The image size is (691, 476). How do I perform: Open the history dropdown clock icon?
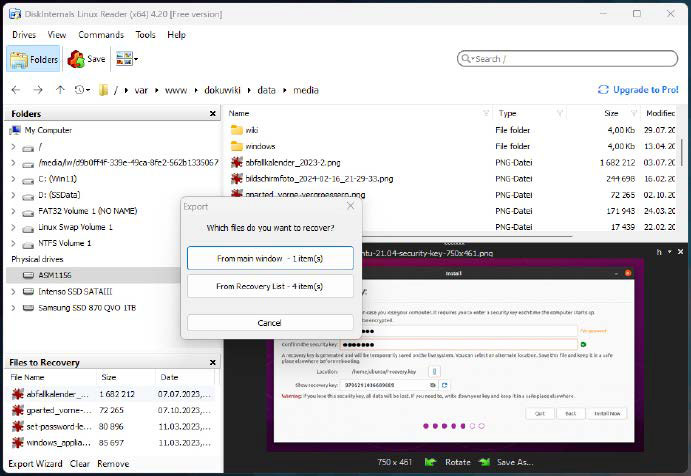pos(82,90)
